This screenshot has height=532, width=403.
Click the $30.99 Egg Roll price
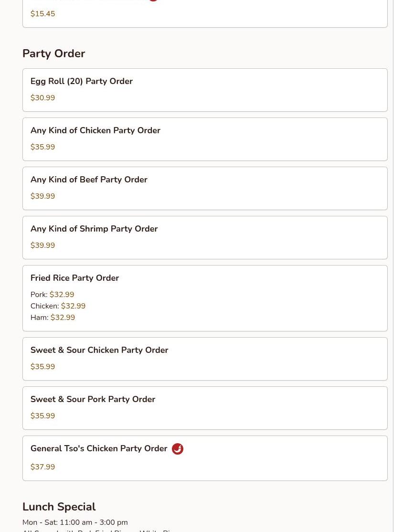42,98
